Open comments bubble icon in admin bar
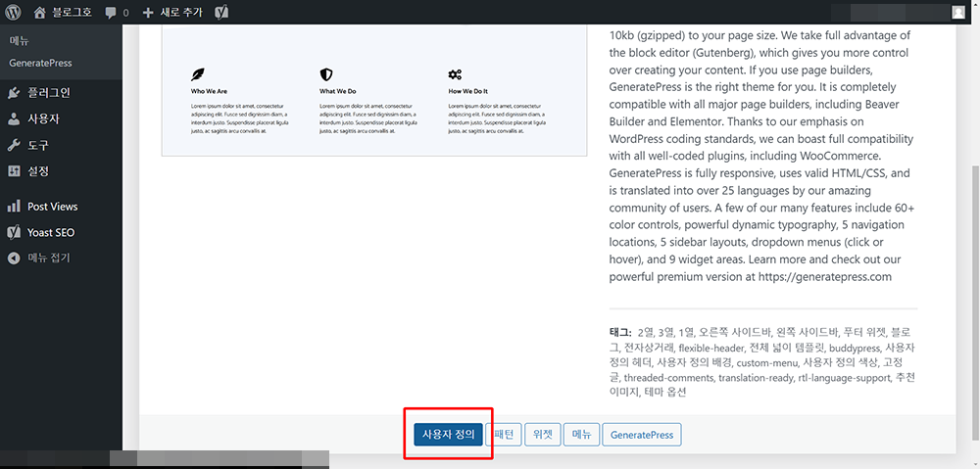980x469 pixels. point(111,12)
